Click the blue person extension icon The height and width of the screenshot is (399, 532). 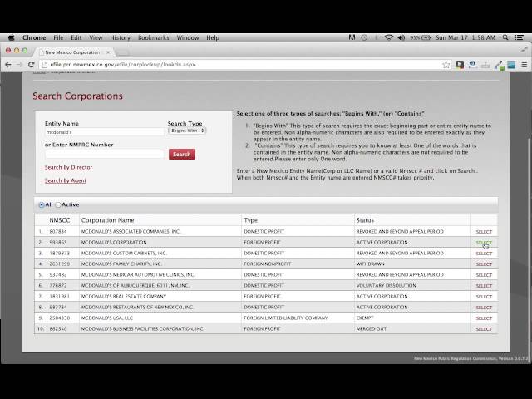(x=473, y=65)
